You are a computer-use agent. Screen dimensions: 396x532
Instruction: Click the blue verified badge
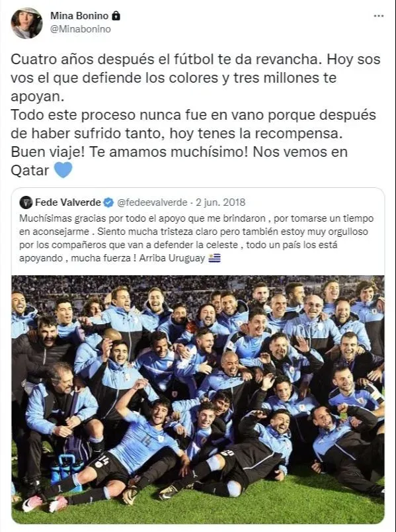tap(108, 202)
